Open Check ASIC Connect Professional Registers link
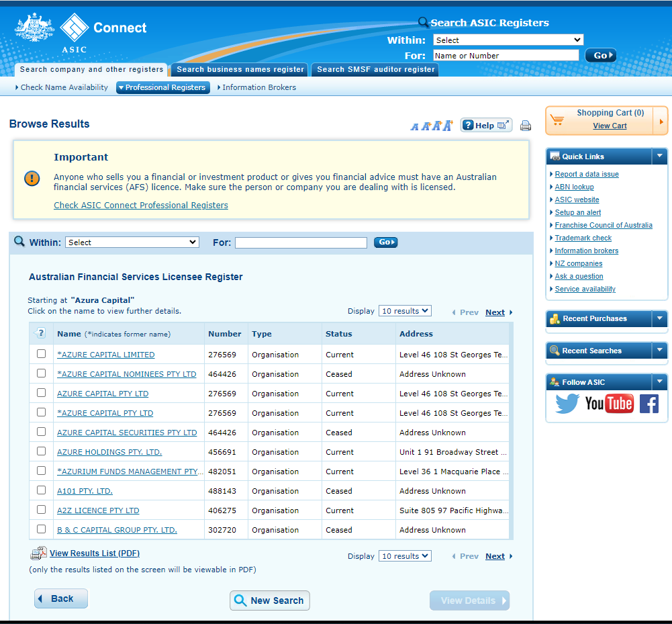 [141, 206]
